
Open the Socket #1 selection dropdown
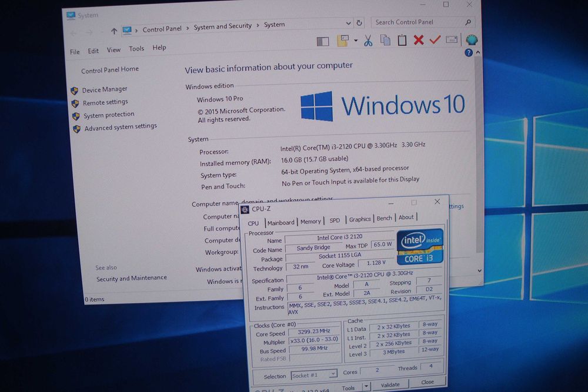coord(333,374)
